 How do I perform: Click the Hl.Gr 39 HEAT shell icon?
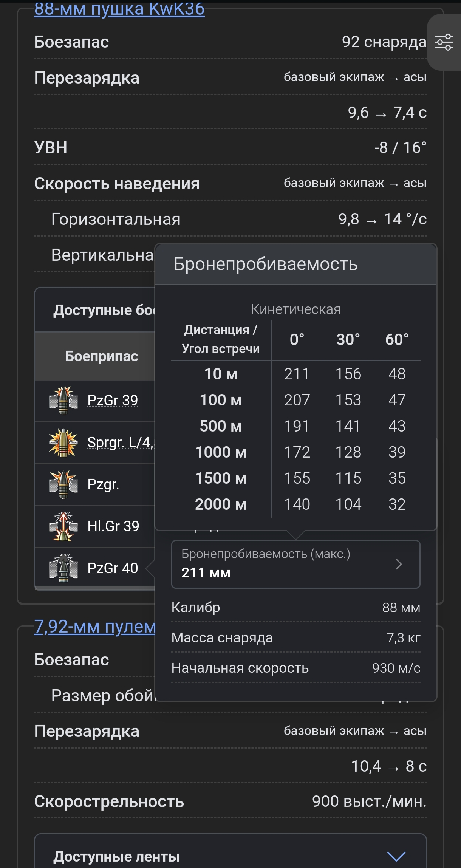click(x=63, y=526)
